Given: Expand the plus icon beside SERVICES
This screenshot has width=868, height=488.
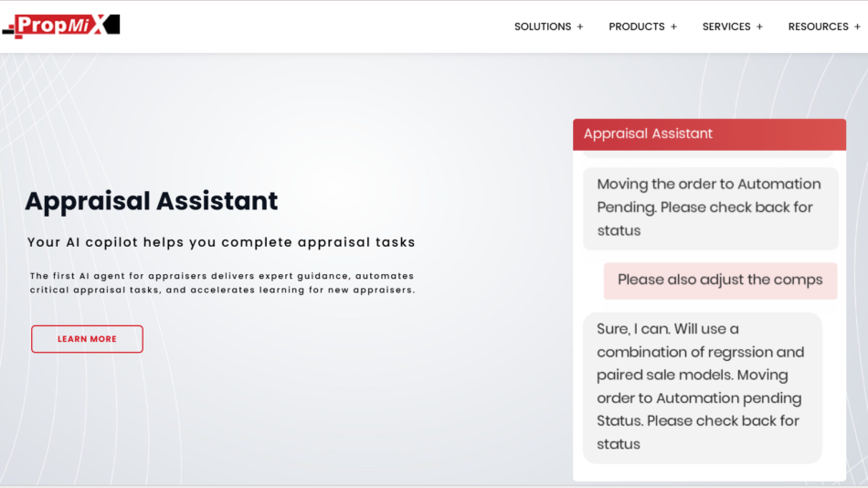Looking at the screenshot, I should pos(759,27).
